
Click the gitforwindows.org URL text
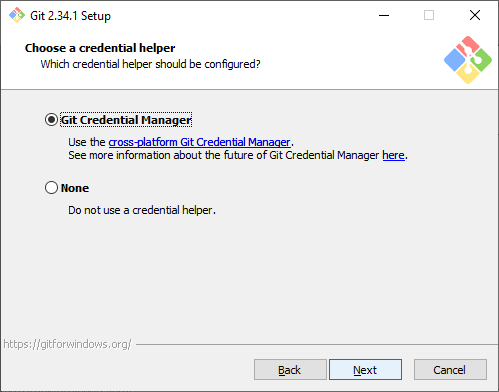click(67, 344)
